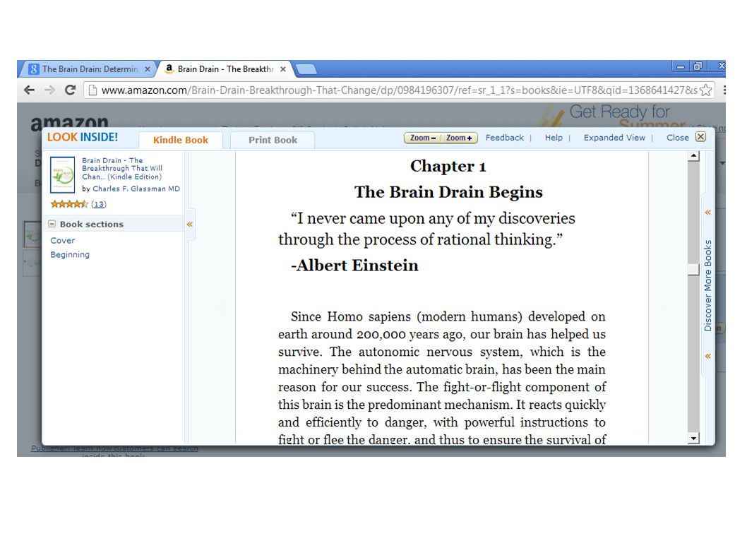The width and height of the screenshot is (747, 560).
Task: Minimize the browser window
Action: (x=681, y=66)
